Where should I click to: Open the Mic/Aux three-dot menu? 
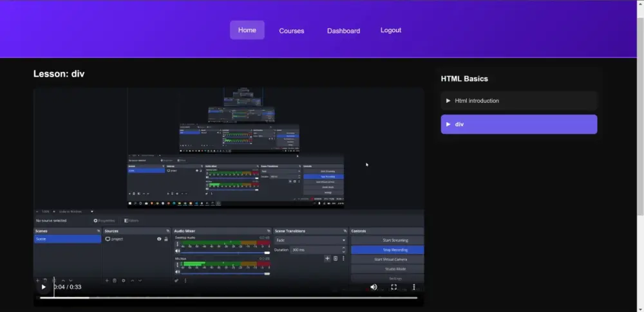[x=178, y=265]
